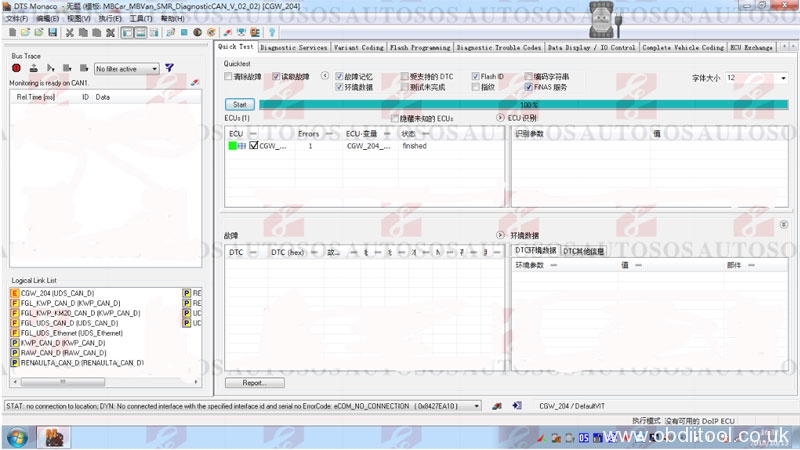Click the Windows Start orb
The height and width of the screenshot is (450, 800).
[x=17, y=438]
